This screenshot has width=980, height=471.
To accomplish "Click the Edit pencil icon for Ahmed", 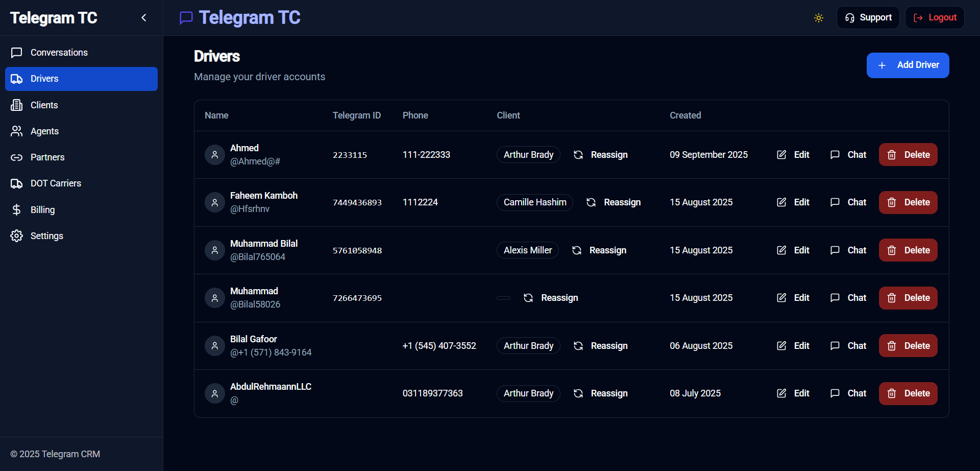I will pyautogui.click(x=781, y=154).
